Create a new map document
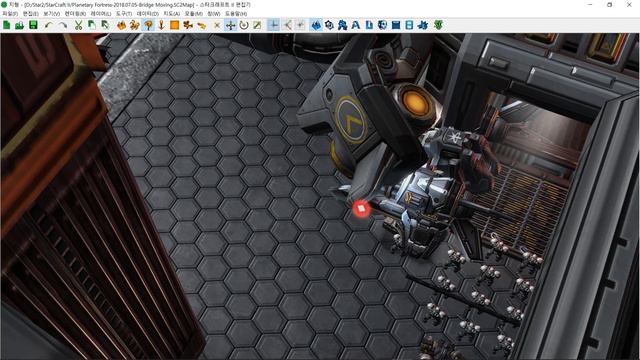This screenshot has width=640, height=360. click(7, 25)
